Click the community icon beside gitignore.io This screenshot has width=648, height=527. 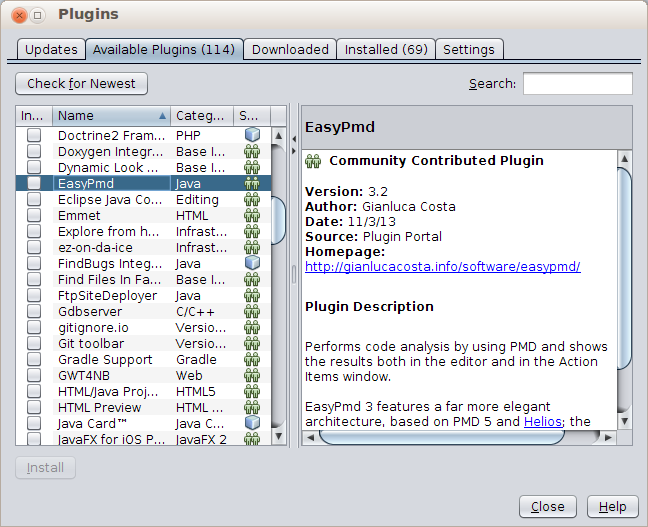252,327
